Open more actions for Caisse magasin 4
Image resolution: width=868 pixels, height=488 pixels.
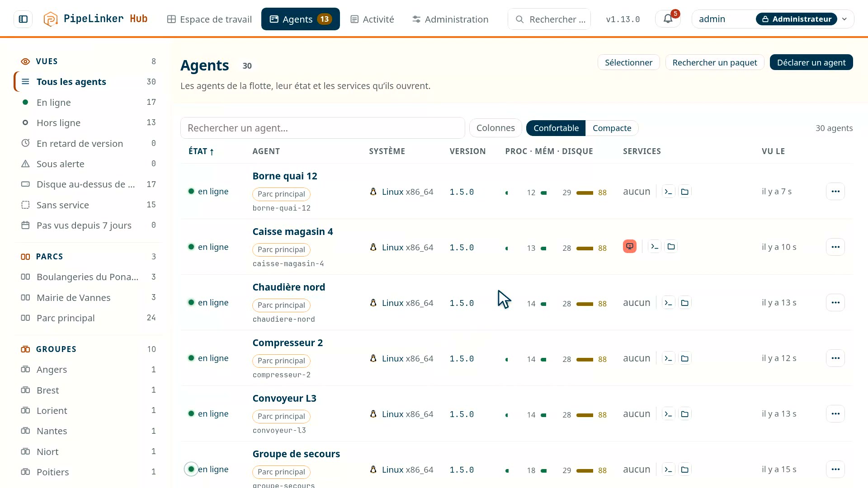coord(835,247)
